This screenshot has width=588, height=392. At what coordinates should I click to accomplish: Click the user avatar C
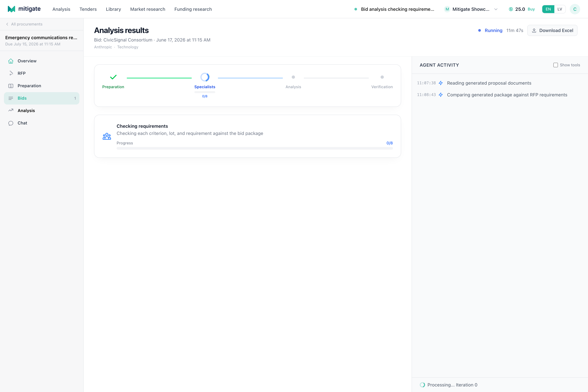(575, 9)
